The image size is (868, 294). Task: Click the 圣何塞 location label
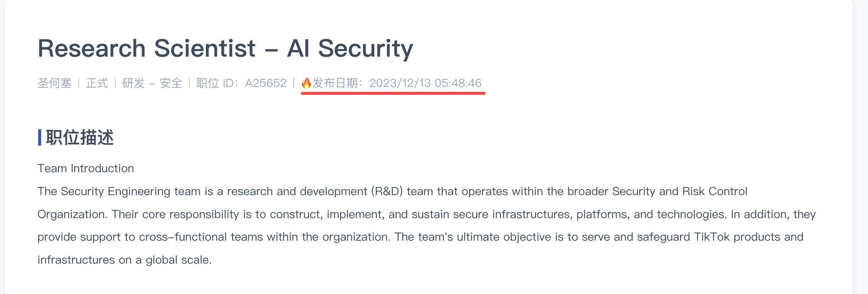point(54,83)
